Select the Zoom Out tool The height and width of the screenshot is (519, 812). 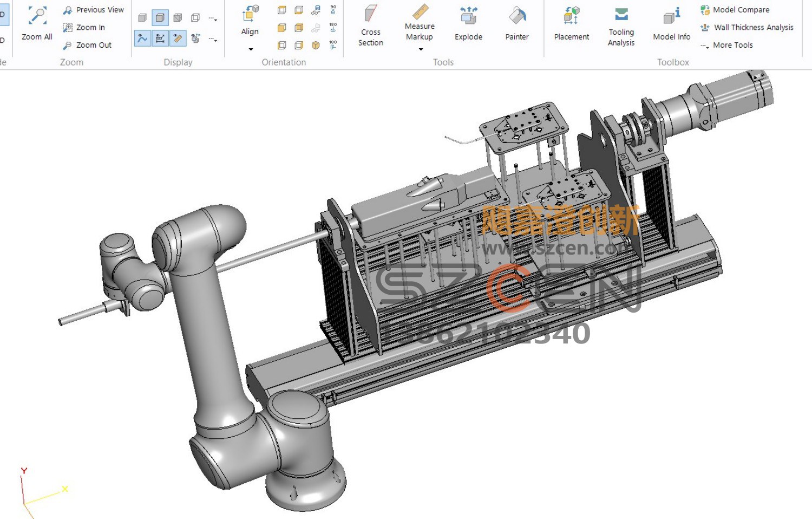87,45
